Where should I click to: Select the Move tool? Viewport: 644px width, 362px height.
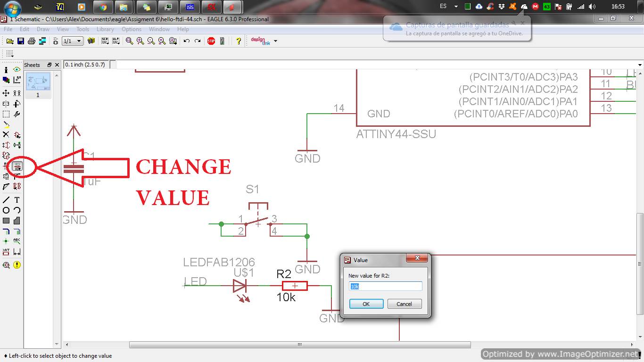pos(6,93)
